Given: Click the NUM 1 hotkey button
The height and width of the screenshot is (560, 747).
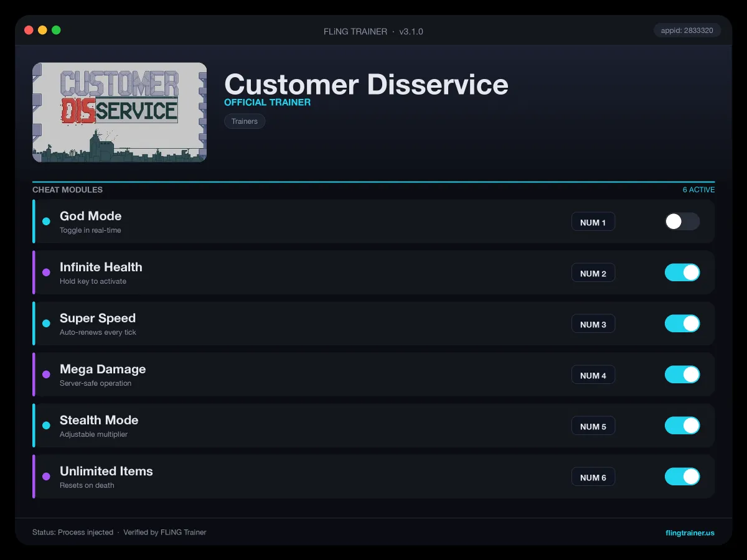Looking at the screenshot, I should tap(593, 222).
